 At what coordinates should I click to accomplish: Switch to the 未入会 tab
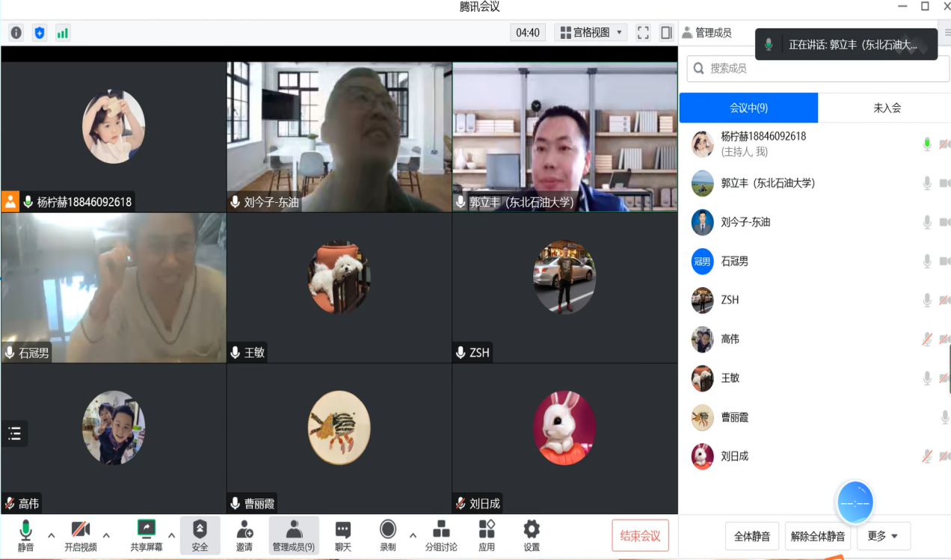click(x=887, y=108)
